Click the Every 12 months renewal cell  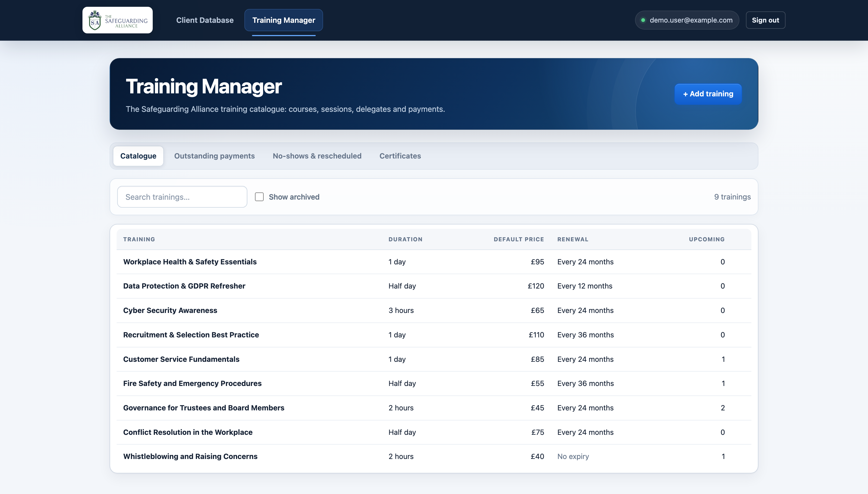pos(585,286)
